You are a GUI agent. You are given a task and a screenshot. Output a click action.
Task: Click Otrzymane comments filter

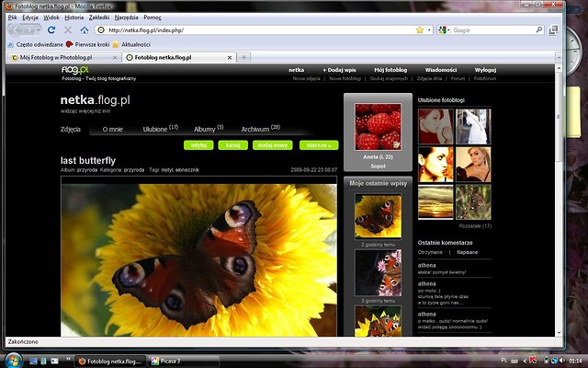pyautogui.click(x=430, y=252)
